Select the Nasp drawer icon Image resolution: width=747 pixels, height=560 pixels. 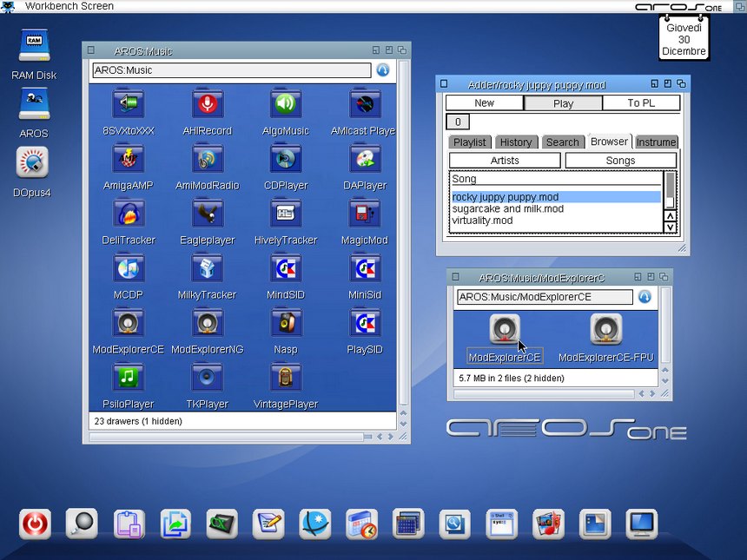point(286,322)
